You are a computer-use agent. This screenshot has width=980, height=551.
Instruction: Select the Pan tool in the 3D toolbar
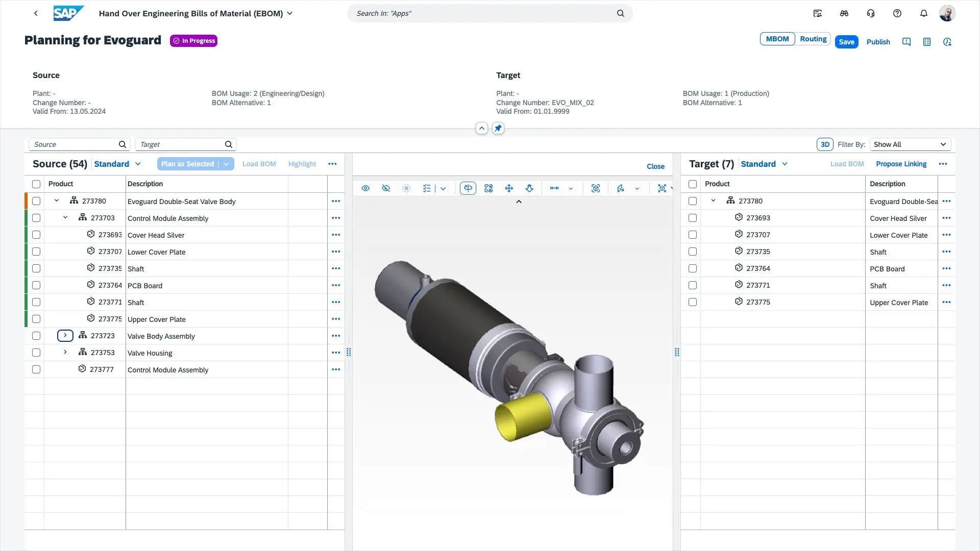pyautogui.click(x=509, y=188)
